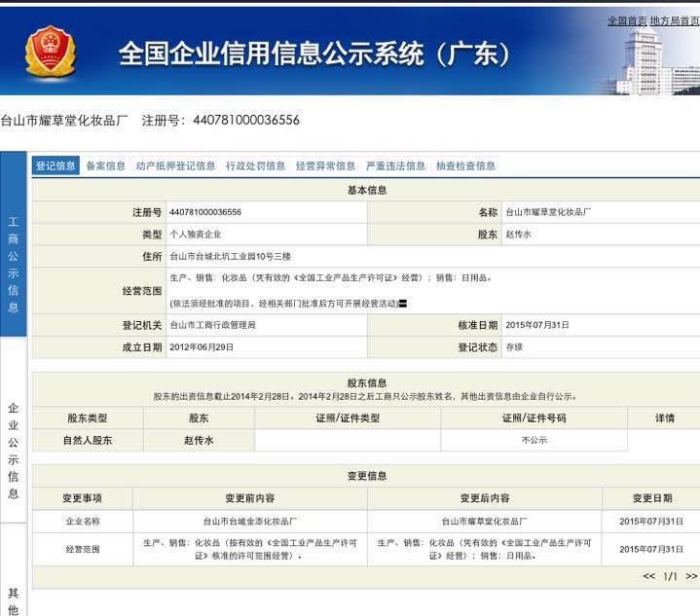The image size is (700, 616).
Task: Click the national emblem logo in header
Action: click(49, 52)
